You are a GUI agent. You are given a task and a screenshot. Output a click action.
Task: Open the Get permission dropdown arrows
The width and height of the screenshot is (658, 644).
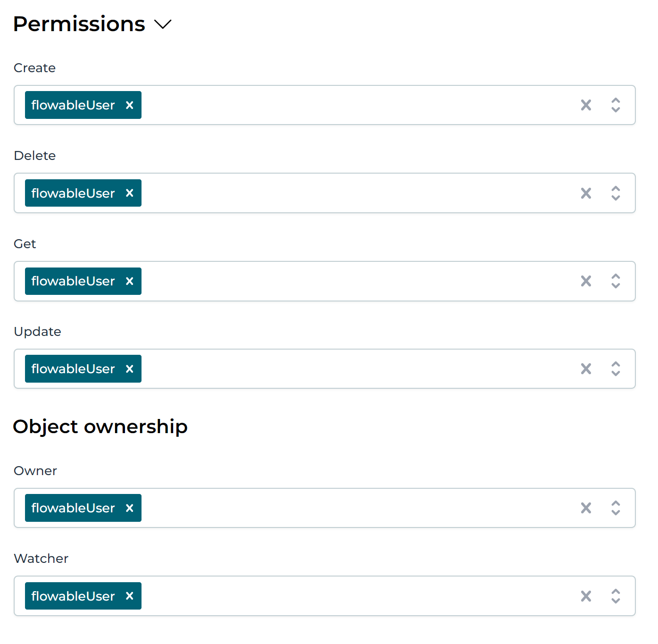(x=616, y=281)
